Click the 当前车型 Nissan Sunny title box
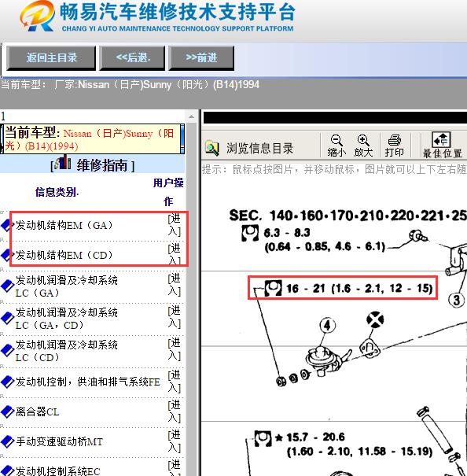Viewport: 467px width, 476px height. [x=90, y=139]
